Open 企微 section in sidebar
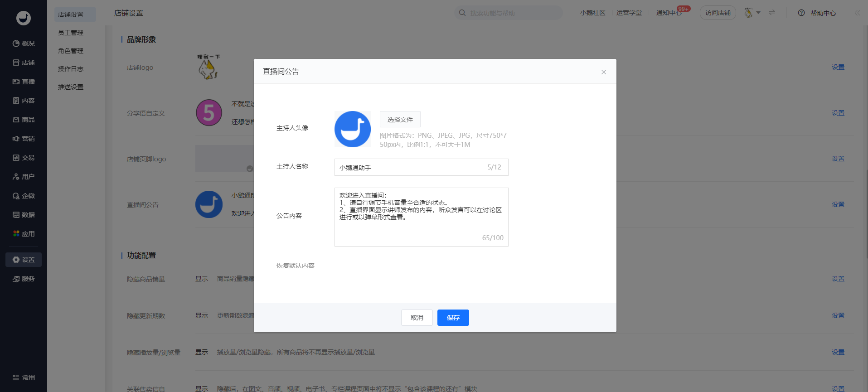The width and height of the screenshot is (868, 392). click(x=24, y=196)
